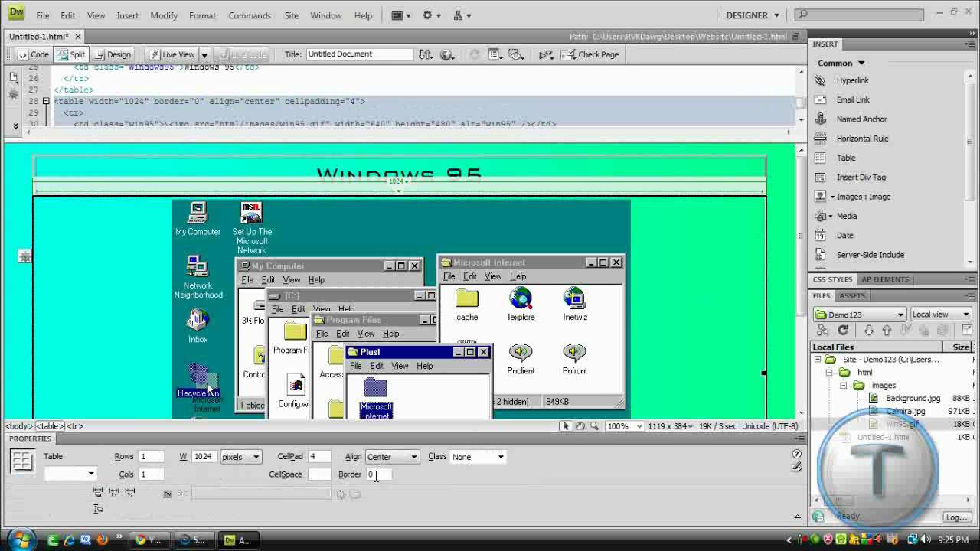Image resolution: width=980 pixels, height=551 pixels.
Task: Open the File menu
Action: [43, 15]
